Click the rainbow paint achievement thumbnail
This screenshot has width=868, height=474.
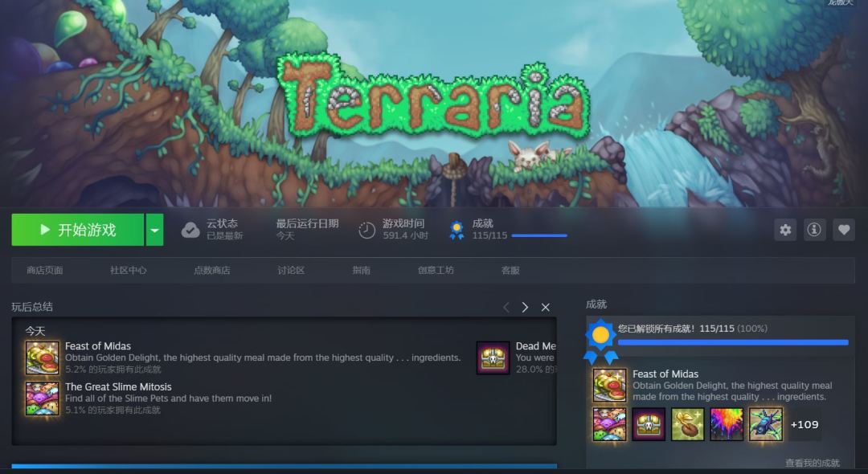point(727,424)
